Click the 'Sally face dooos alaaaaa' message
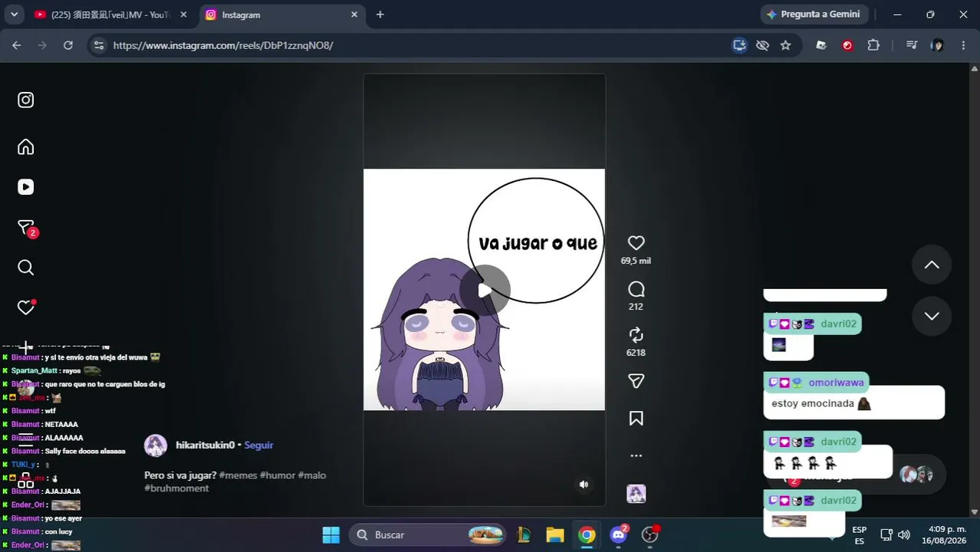This screenshot has width=980, height=552. 84,452
